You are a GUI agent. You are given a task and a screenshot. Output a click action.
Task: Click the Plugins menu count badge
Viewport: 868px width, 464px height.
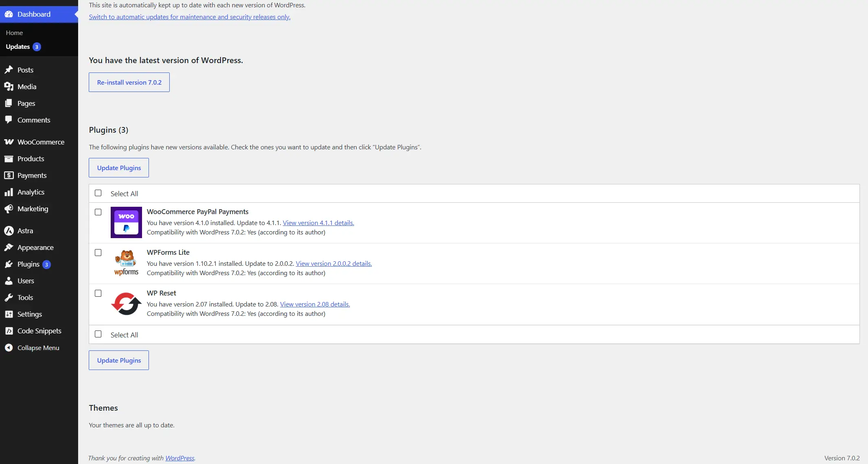pos(46,265)
